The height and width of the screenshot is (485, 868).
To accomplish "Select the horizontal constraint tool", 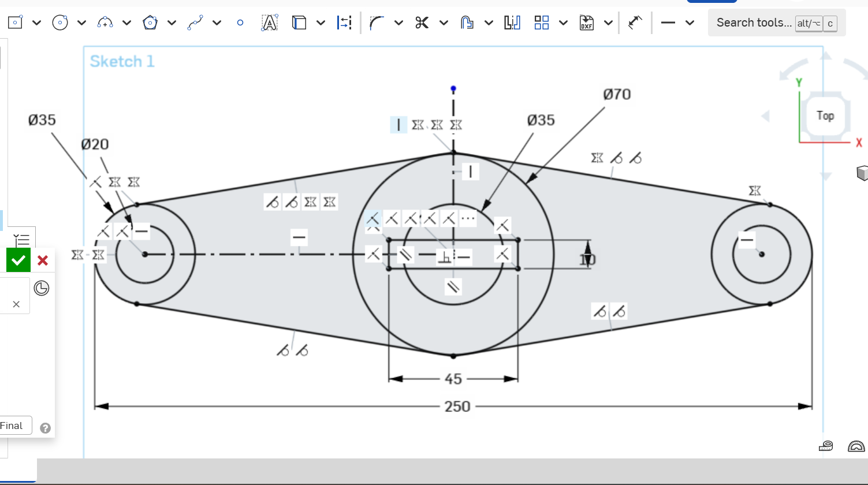I will [668, 23].
